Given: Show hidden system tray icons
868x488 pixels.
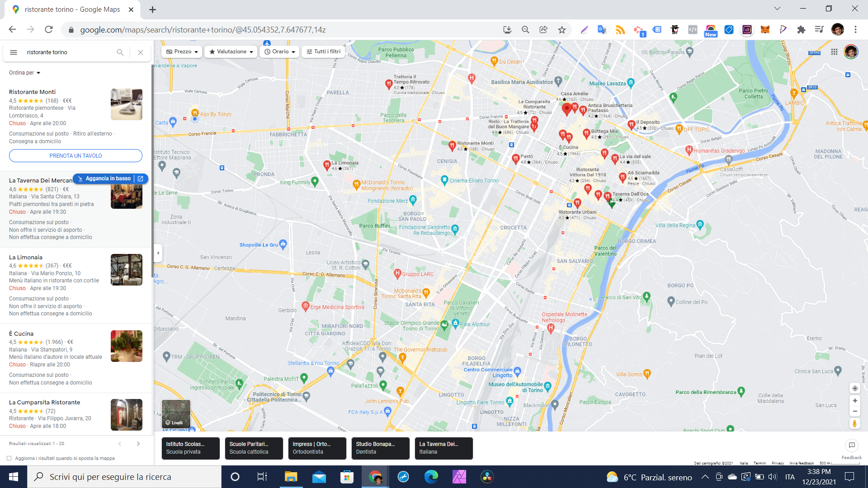Looking at the screenshot, I should click(x=705, y=477).
